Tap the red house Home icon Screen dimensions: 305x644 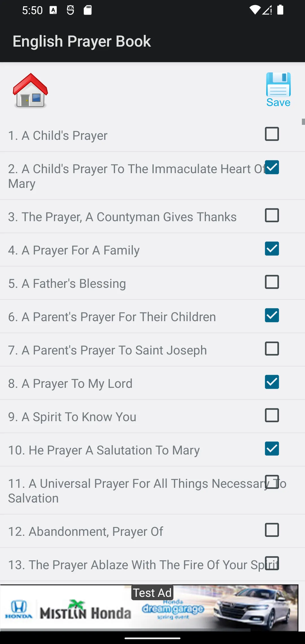(x=30, y=90)
